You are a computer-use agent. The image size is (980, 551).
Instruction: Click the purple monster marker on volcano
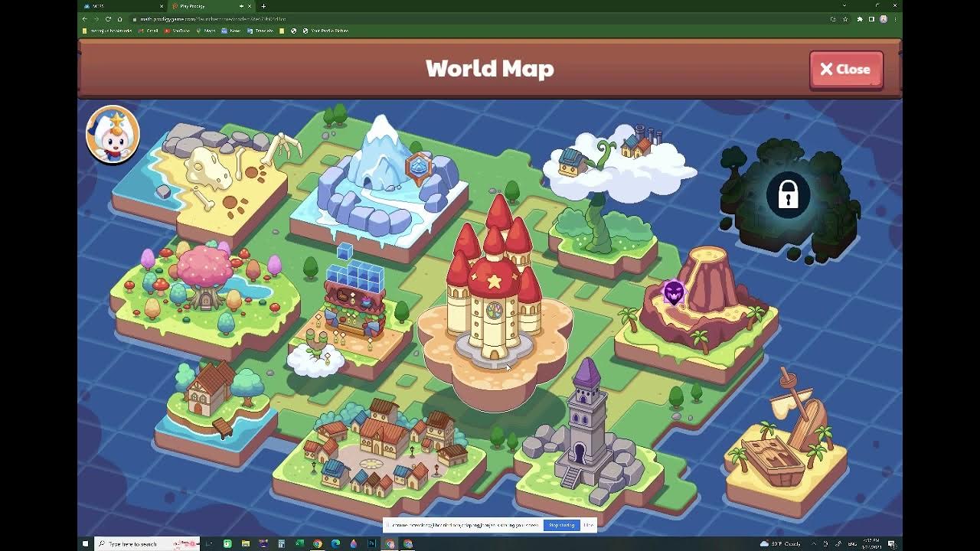pyautogui.click(x=674, y=293)
